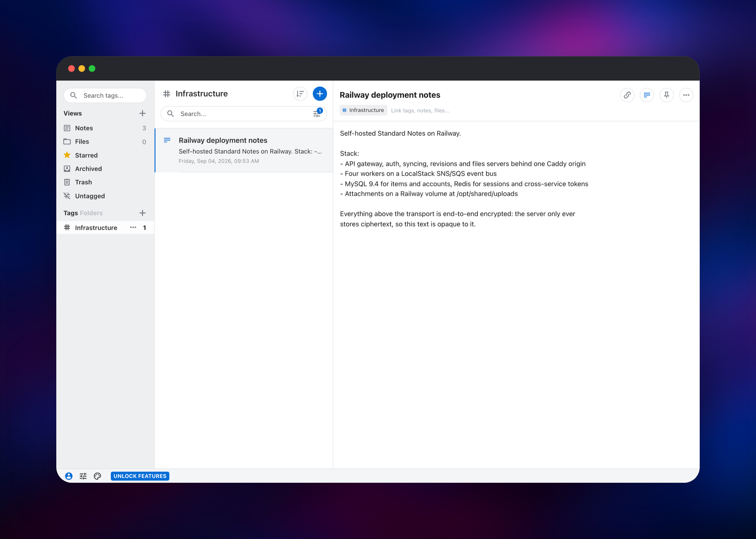This screenshot has height=539, width=756.
Task: Click the Attachments on a Railway volume line
Action: pyautogui.click(x=429, y=194)
